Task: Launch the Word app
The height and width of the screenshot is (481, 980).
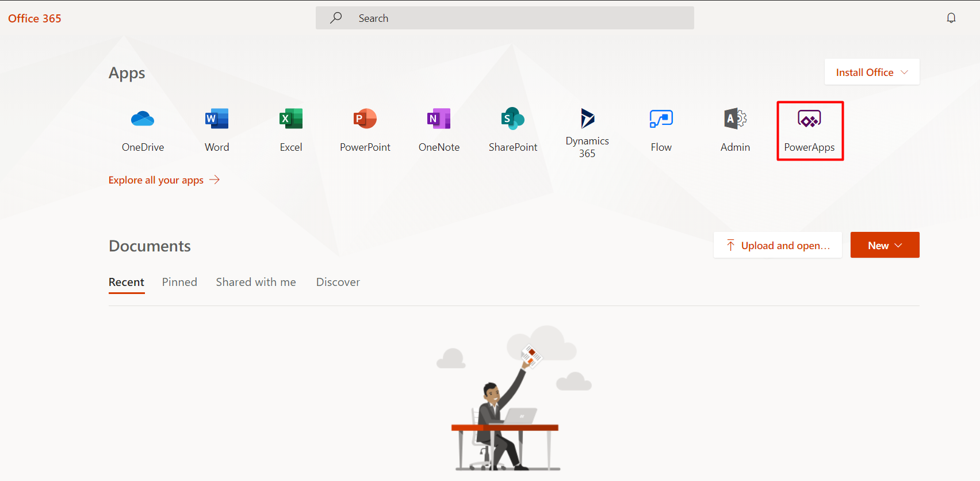Action: point(217,131)
